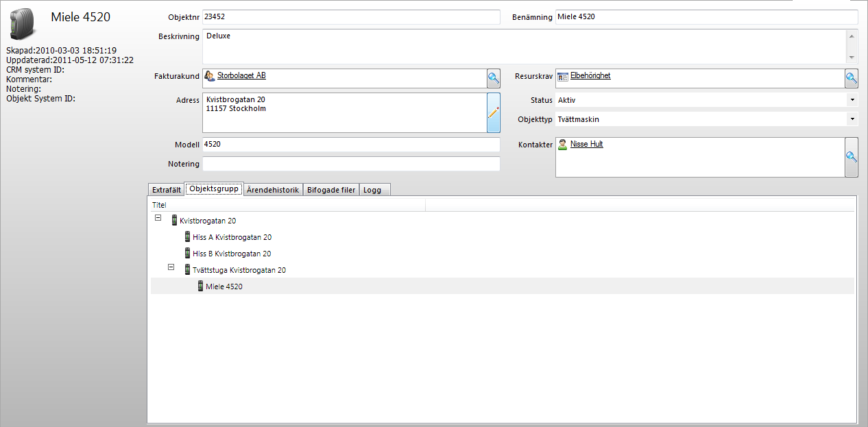Screen dimensions: 868x427
Task: Click Beskrivning scrollbar up arrow
Action: [x=852, y=36]
